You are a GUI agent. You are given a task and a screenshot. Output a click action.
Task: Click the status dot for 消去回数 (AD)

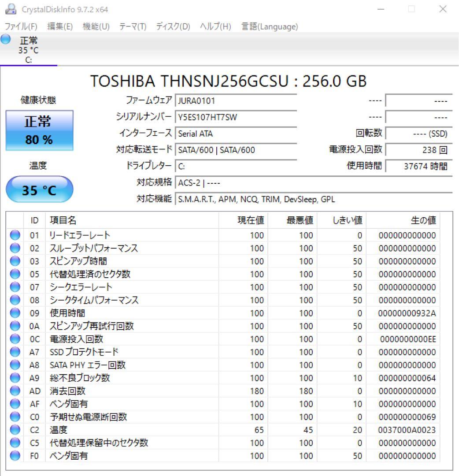click(14, 391)
